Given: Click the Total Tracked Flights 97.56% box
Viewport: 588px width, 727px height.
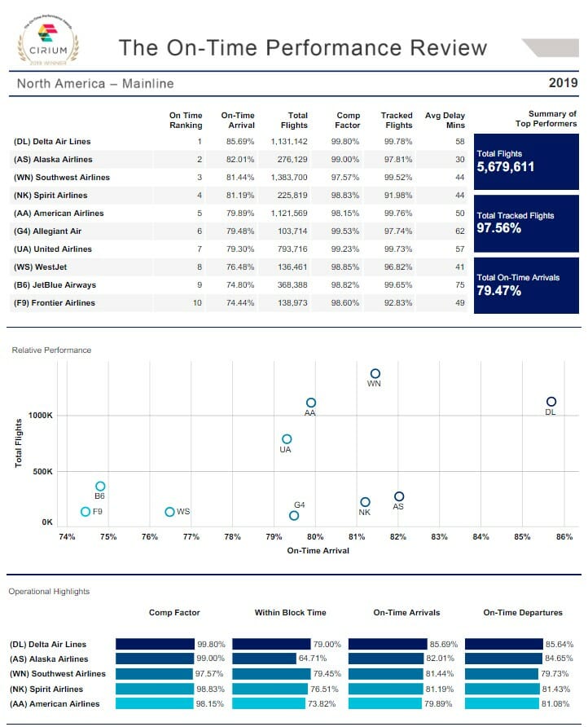Looking at the screenshot, I should 526,223.
